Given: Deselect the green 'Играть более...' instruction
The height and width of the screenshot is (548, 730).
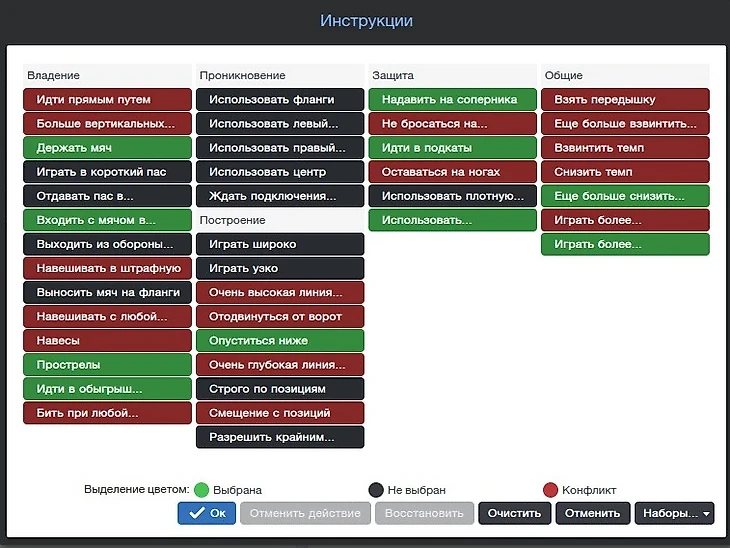Looking at the screenshot, I should coord(625,244).
